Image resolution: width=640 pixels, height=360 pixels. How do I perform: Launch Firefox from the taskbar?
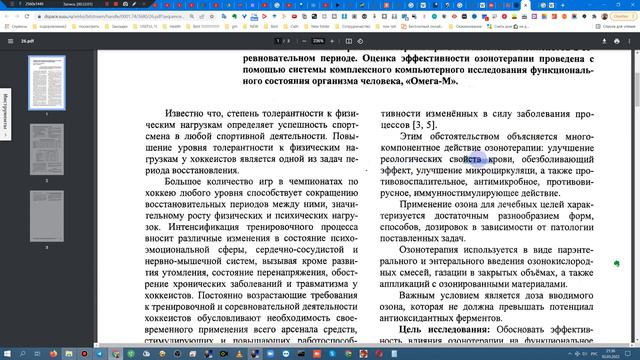pyautogui.click(x=53, y=353)
